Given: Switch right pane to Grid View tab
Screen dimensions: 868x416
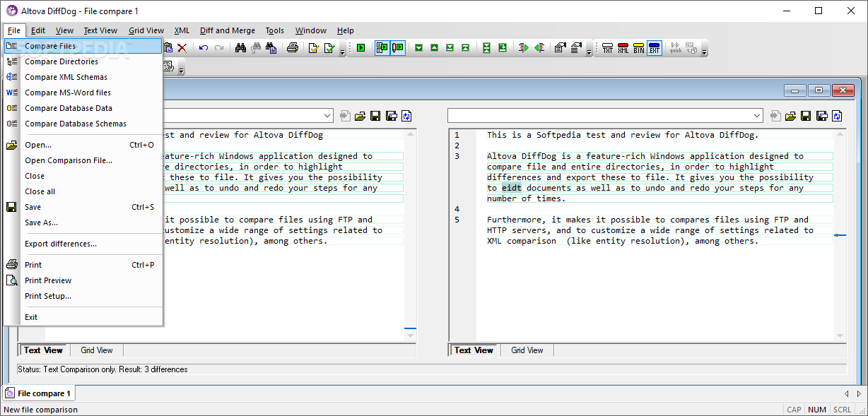Looking at the screenshot, I should click(x=527, y=350).
